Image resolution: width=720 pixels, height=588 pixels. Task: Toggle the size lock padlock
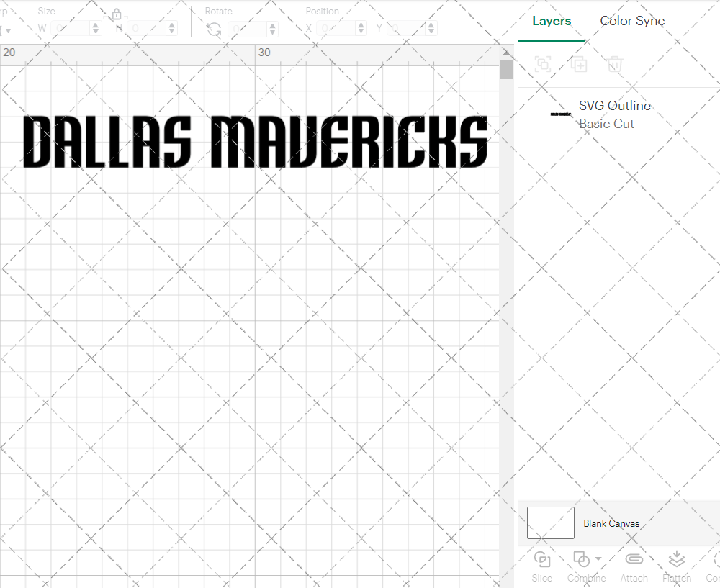tap(116, 14)
